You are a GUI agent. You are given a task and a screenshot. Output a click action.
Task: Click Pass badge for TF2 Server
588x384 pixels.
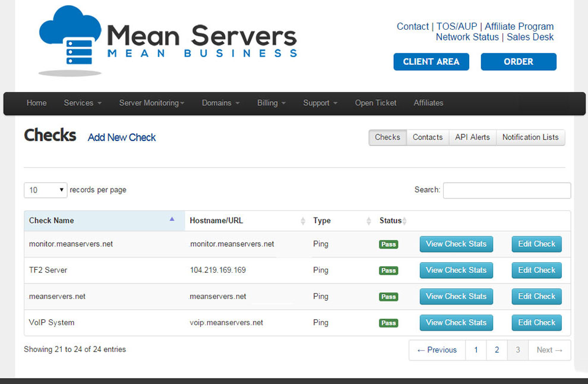(388, 270)
